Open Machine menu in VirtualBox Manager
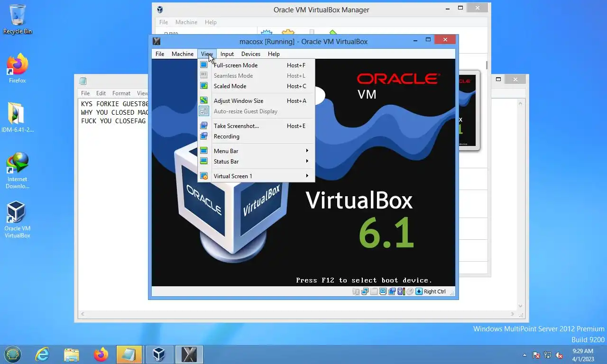The image size is (607, 364). (186, 22)
